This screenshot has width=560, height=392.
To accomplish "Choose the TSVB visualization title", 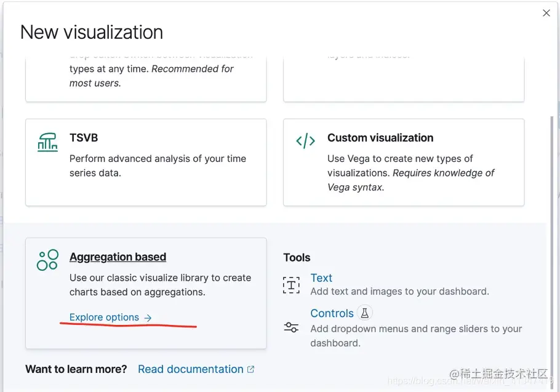I will 84,138.
